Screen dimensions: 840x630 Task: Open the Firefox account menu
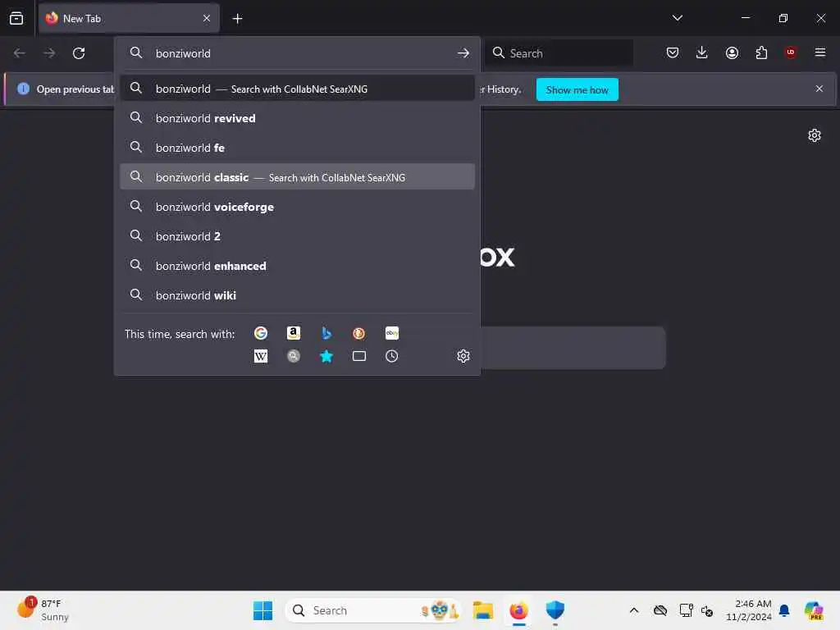pyautogui.click(x=732, y=52)
